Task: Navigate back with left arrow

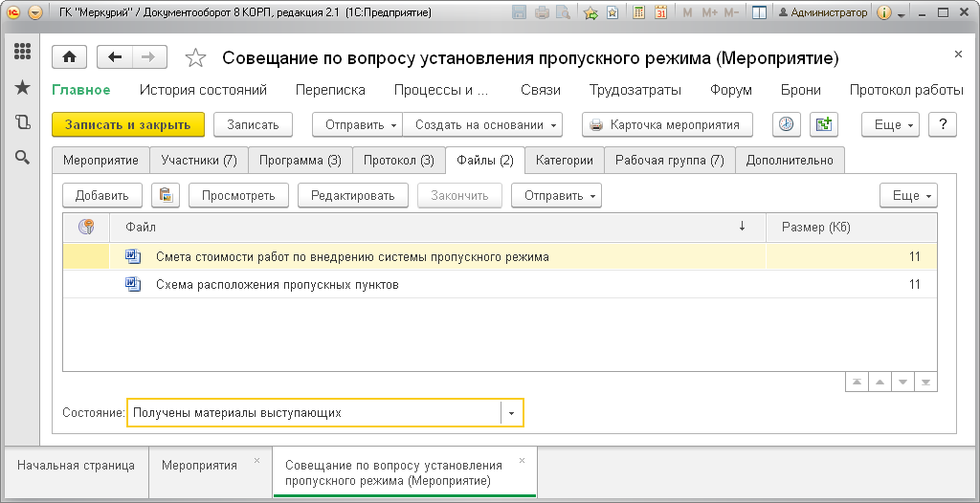Action: point(115,57)
